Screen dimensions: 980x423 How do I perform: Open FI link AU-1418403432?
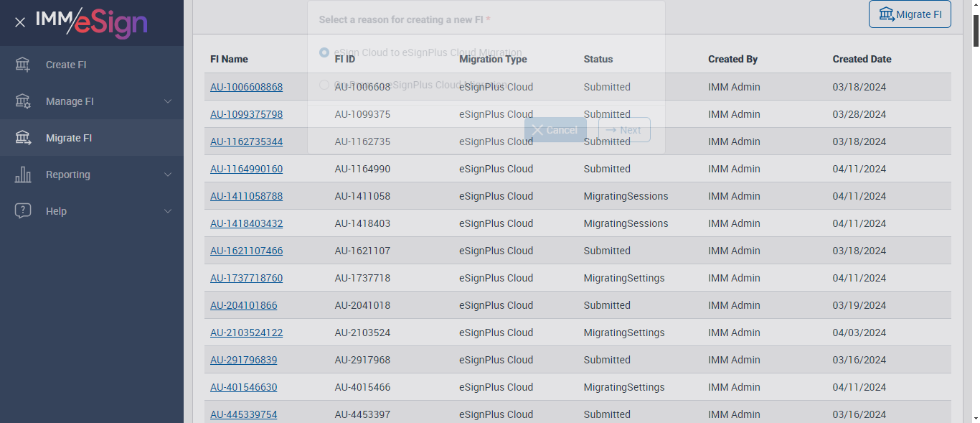tap(246, 223)
